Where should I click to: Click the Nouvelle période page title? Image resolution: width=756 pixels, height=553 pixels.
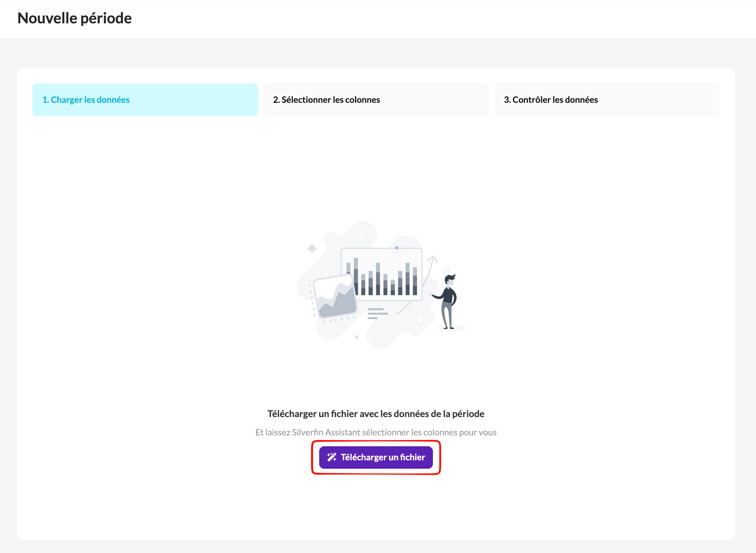tap(75, 18)
